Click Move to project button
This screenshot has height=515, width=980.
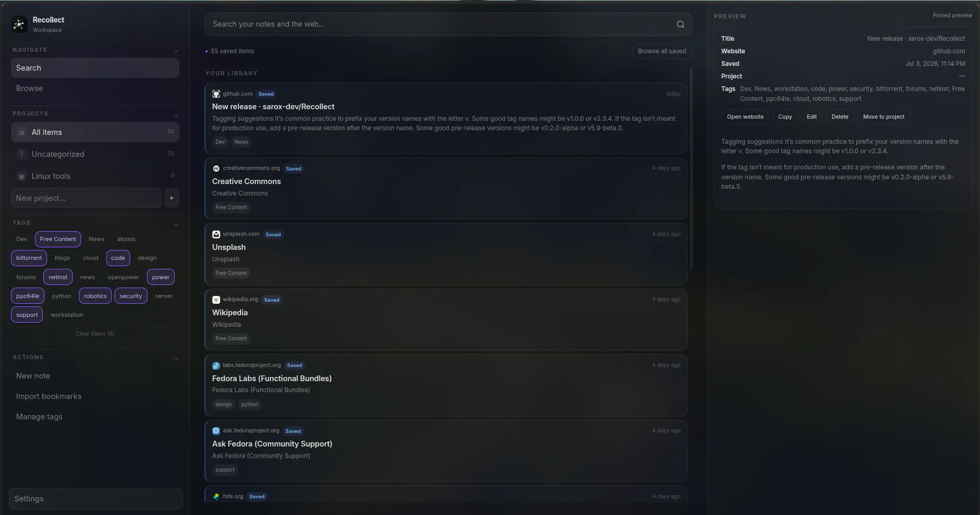click(x=883, y=117)
